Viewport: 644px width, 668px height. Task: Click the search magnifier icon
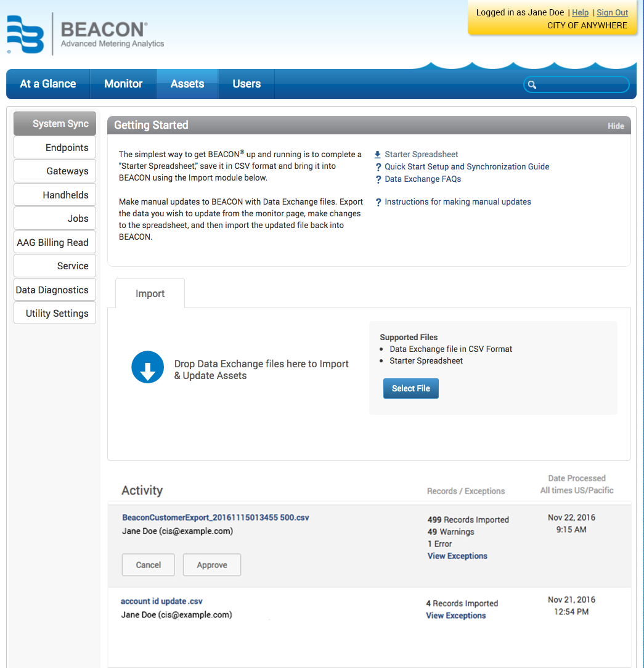coord(532,85)
